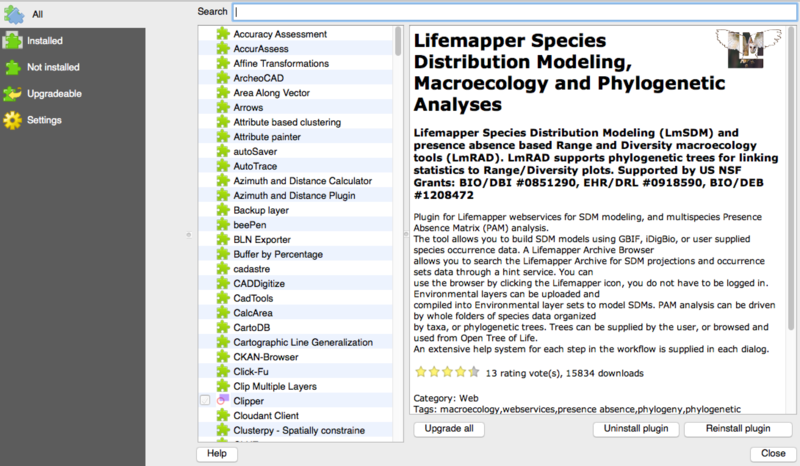Click the AccurAssess plugin icon

[223, 48]
